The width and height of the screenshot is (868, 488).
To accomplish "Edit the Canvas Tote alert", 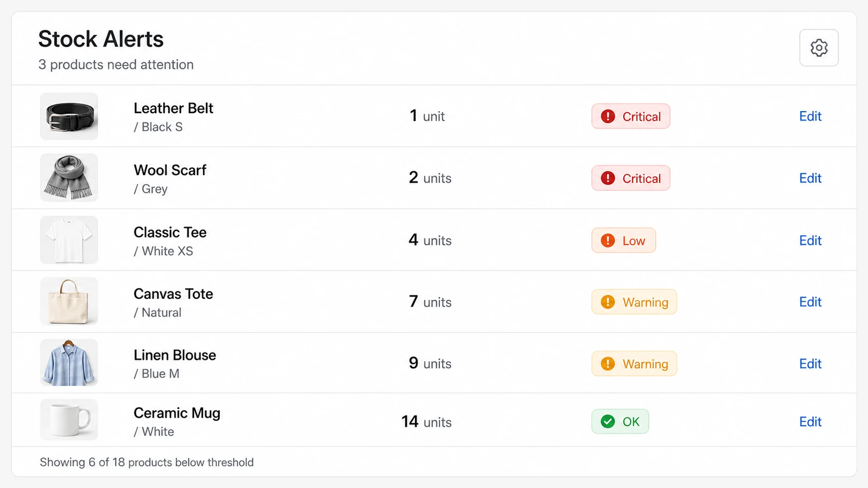I will [810, 301].
